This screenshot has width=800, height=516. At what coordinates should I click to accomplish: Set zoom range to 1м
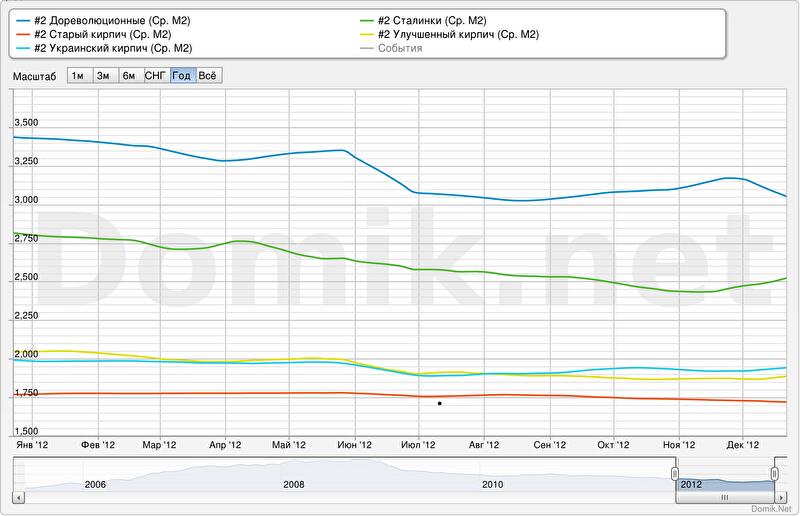pos(78,76)
